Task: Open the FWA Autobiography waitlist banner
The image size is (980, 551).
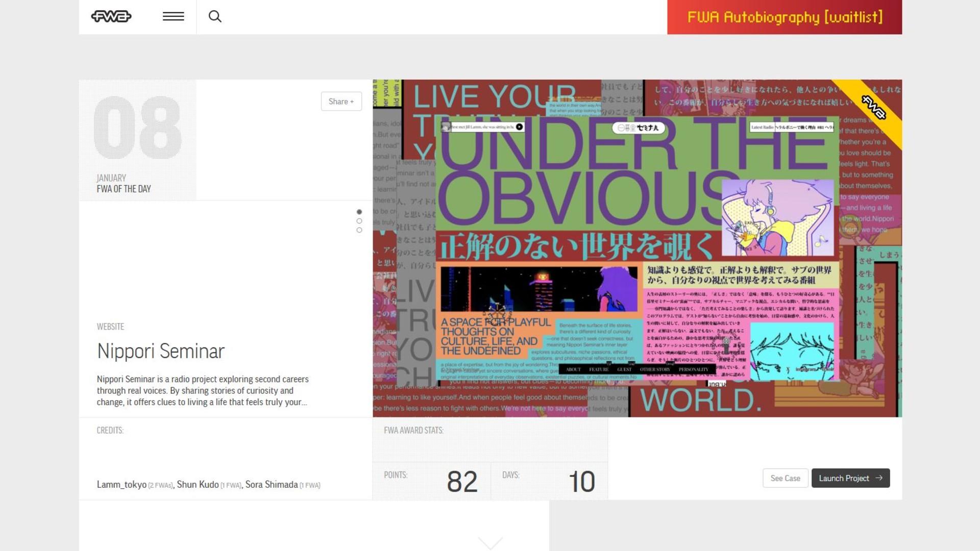Action: pyautogui.click(x=784, y=17)
